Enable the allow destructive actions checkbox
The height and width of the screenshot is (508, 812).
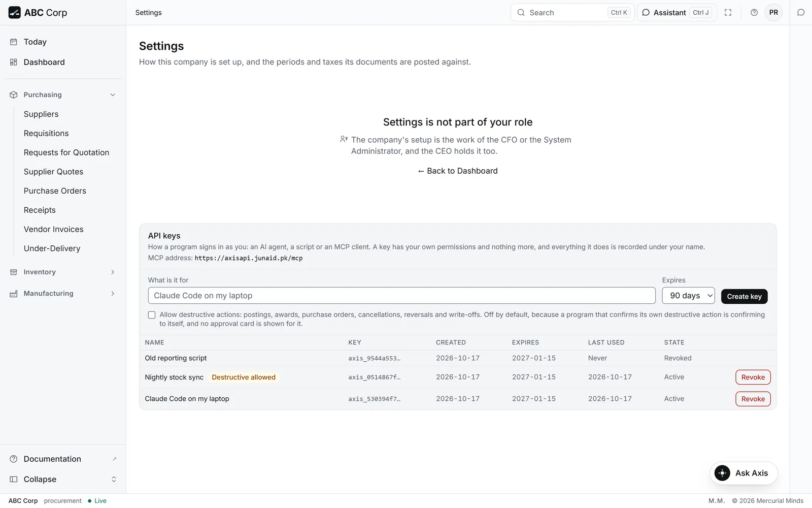click(x=152, y=315)
